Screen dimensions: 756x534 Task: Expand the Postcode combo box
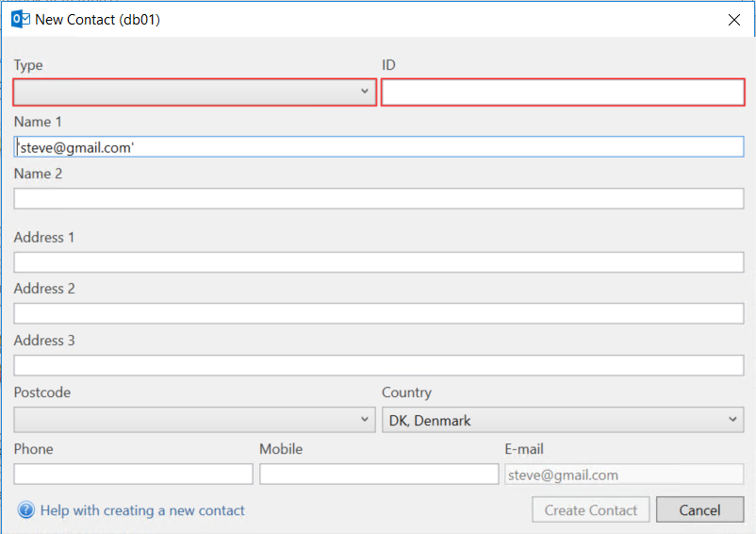point(194,419)
